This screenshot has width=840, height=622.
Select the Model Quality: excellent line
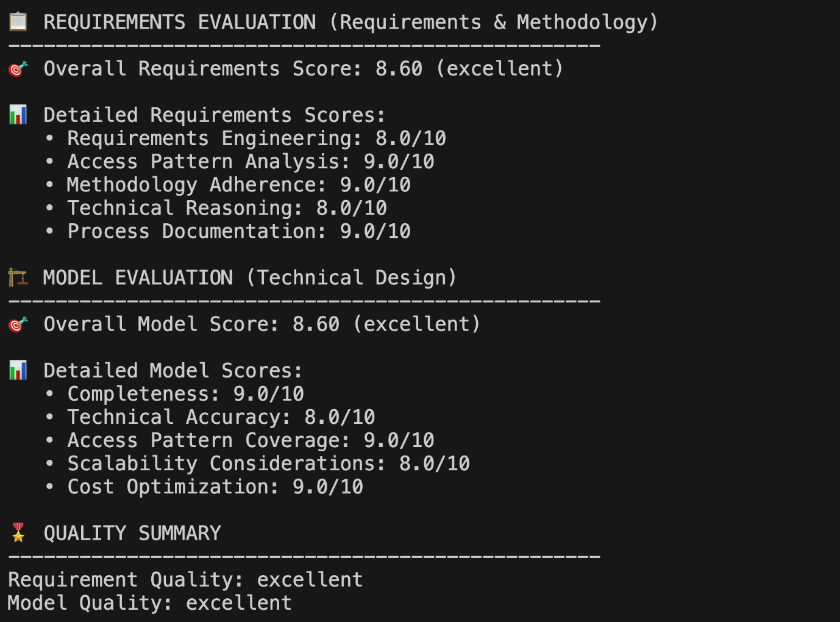[x=150, y=602]
